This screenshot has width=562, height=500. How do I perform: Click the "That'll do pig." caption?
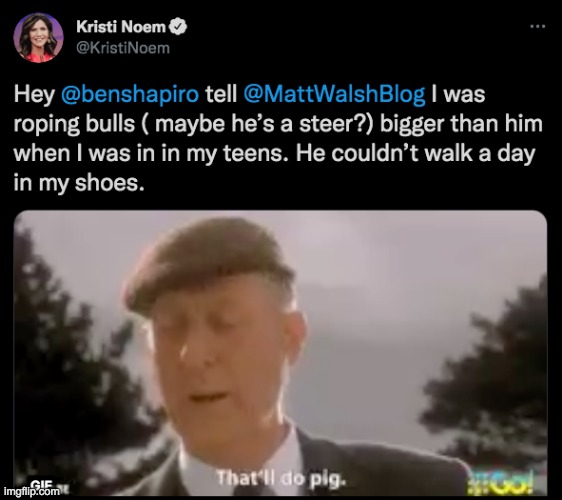(281, 478)
